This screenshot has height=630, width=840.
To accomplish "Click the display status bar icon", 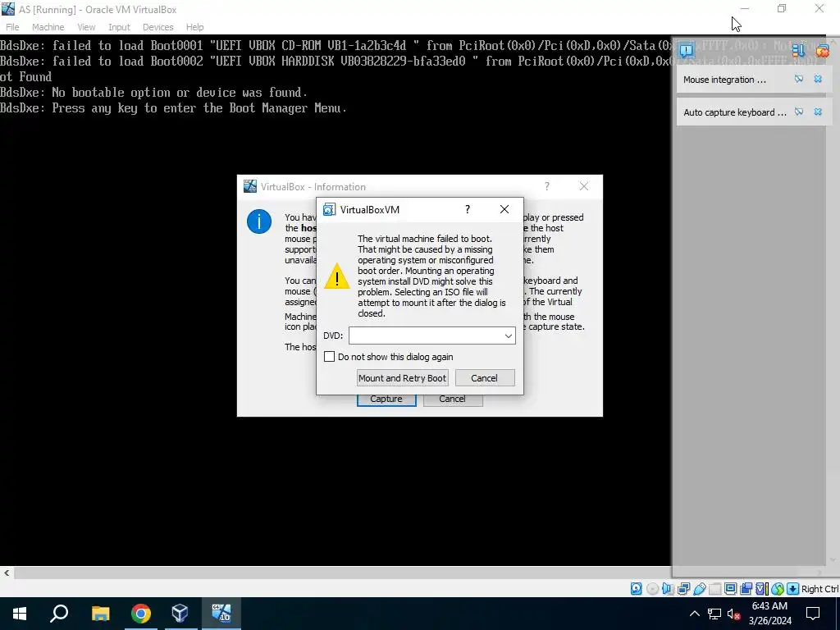I will pyautogui.click(x=730, y=589).
